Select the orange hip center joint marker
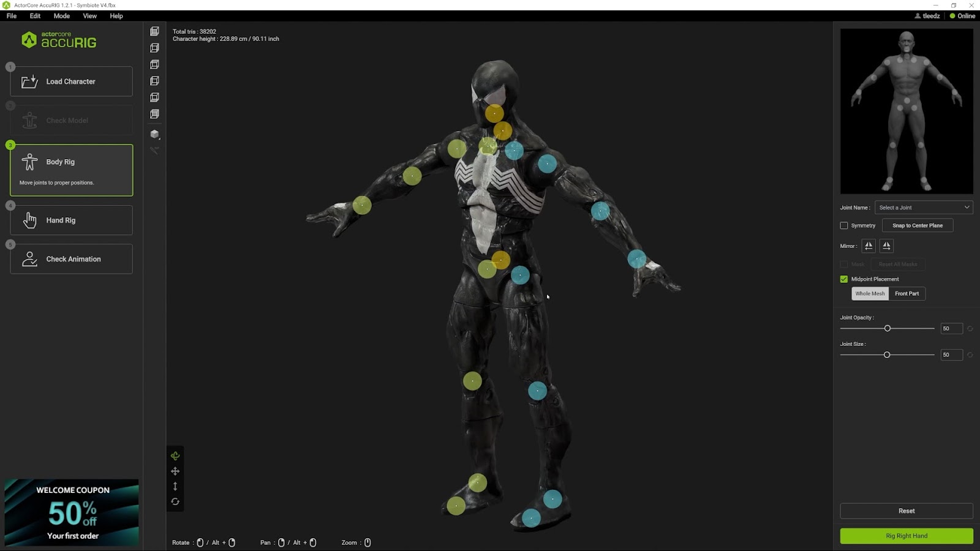 click(501, 260)
